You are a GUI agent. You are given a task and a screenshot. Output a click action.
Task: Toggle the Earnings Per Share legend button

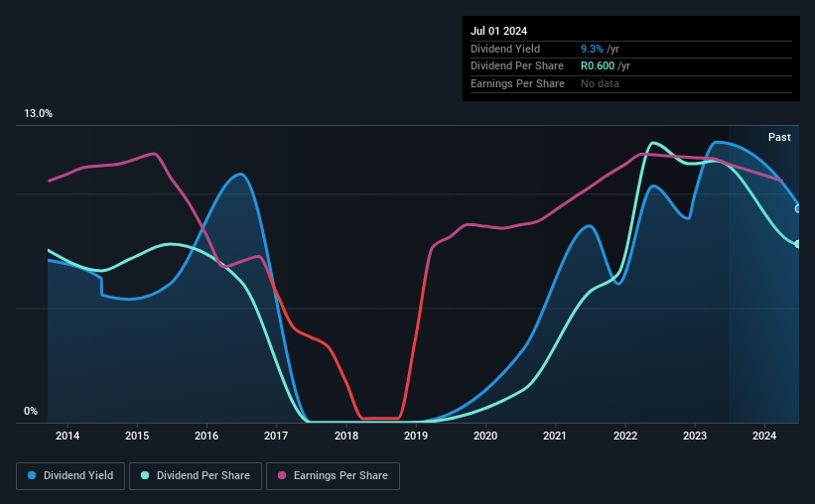pyautogui.click(x=333, y=476)
